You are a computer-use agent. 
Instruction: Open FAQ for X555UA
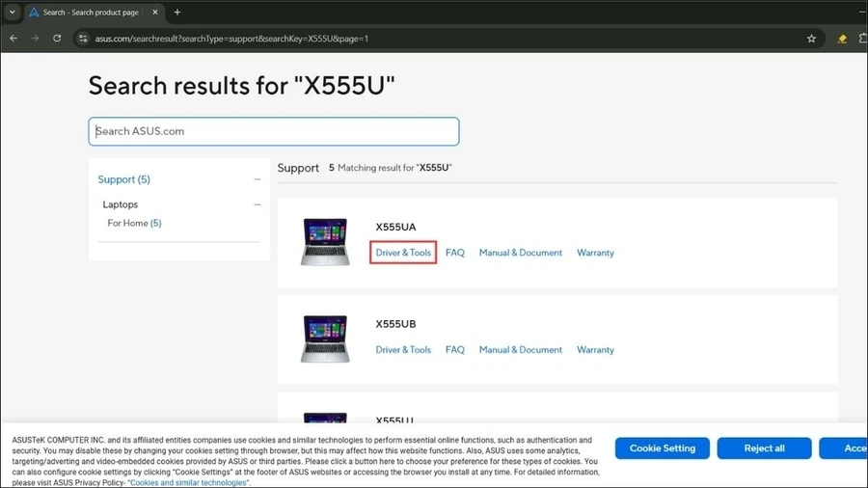tap(455, 253)
